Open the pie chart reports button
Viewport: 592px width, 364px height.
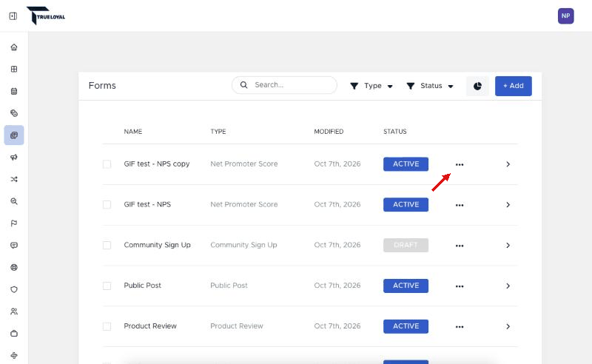[477, 86]
